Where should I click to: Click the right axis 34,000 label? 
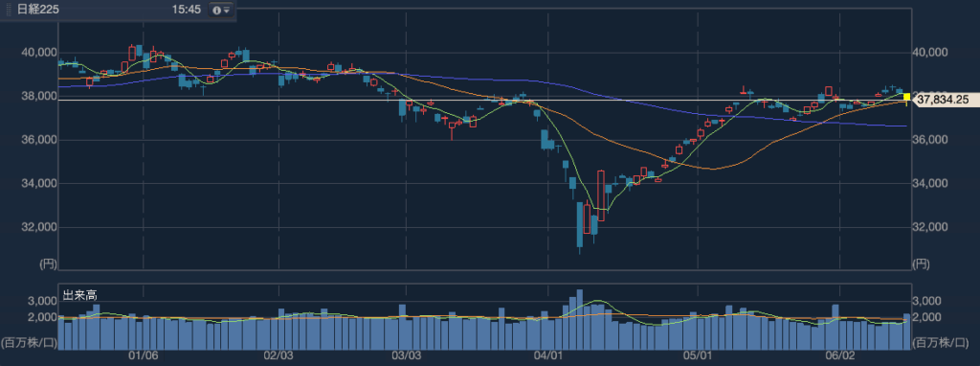coord(930,183)
